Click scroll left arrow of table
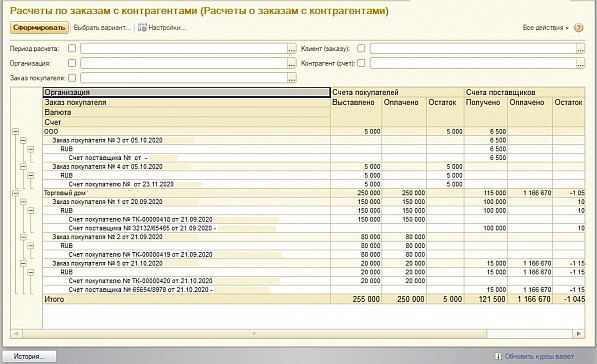This screenshot has width=597, height=364. [x=16, y=334]
